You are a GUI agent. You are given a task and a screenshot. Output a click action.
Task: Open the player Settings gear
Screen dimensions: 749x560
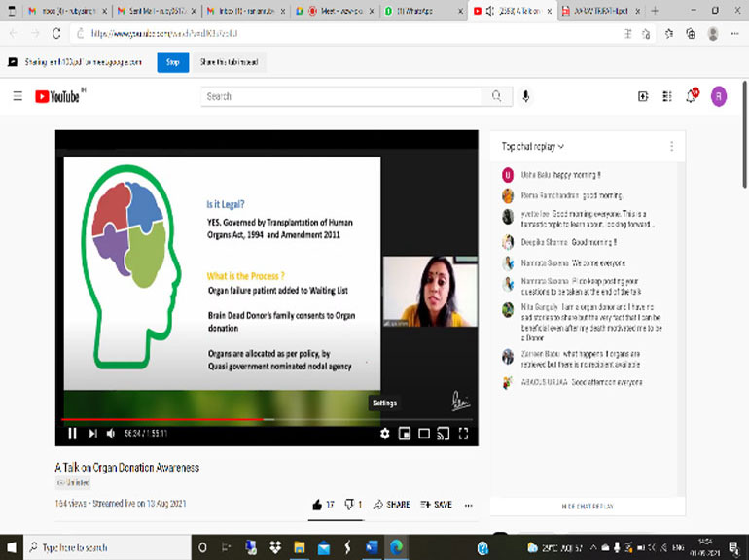385,434
